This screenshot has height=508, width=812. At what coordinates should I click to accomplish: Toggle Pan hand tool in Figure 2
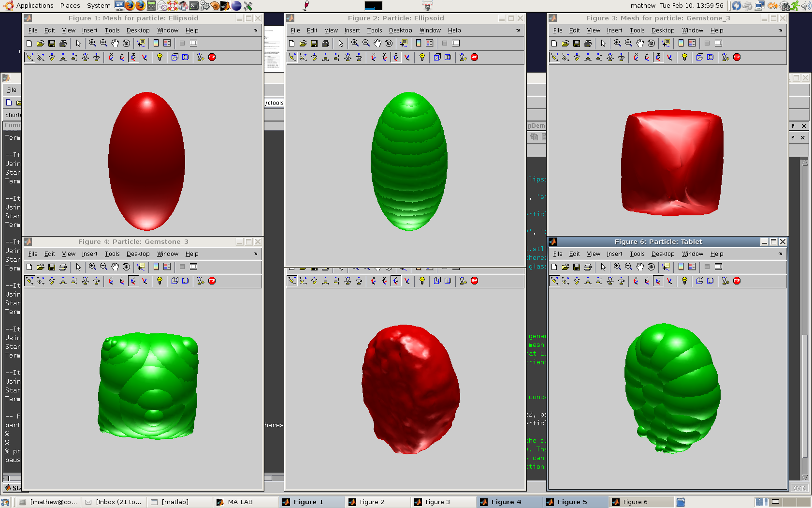pyautogui.click(x=377, y=43)
